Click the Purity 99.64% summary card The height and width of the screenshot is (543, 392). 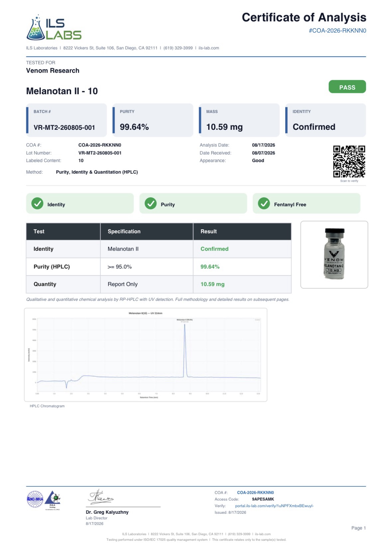pyautogui.click(x=153, y=120)
